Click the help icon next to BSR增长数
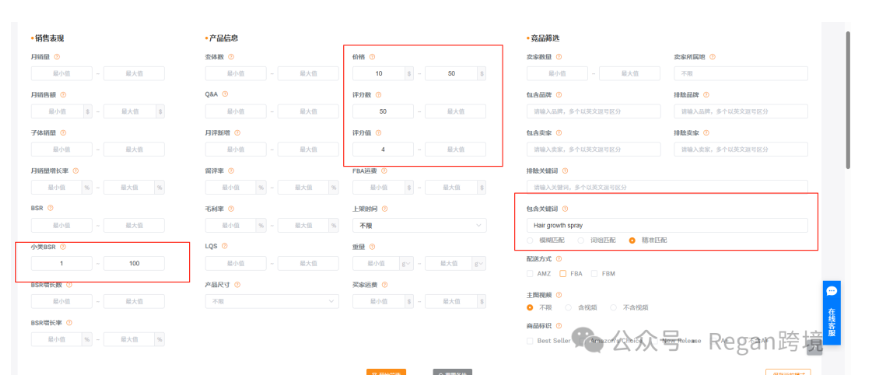Viewport: 895px width, 392px height. click(x=70, y=285)
